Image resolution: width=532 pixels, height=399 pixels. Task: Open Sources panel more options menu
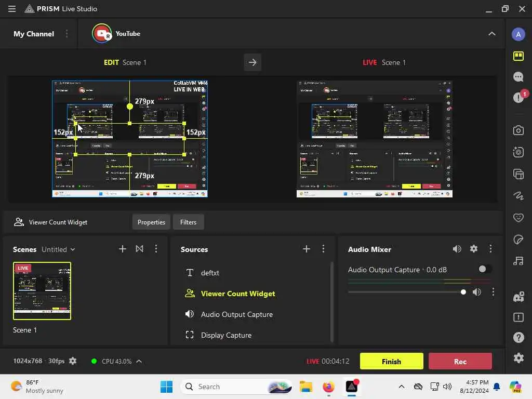pyautogui.click(x=323, y=249)
